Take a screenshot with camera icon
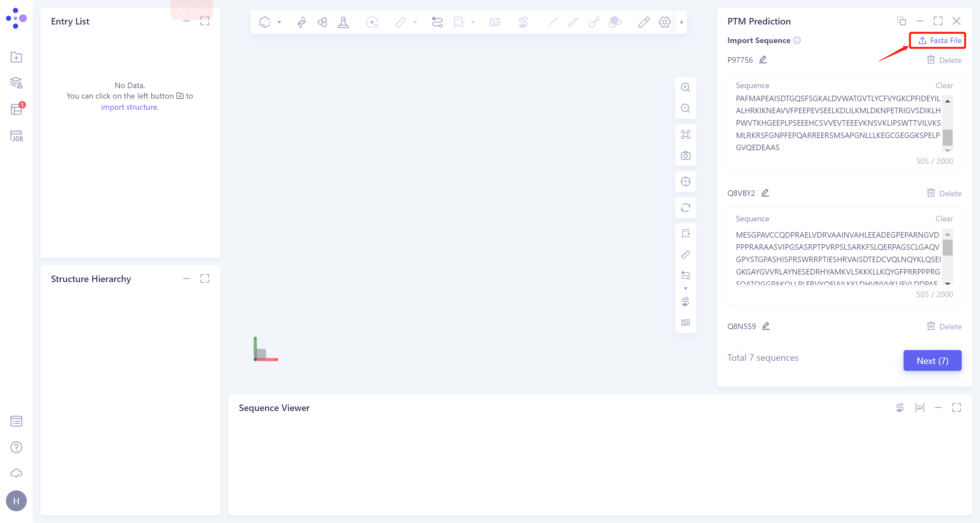This screenshot has height=523, width=980. coord(685,155)
